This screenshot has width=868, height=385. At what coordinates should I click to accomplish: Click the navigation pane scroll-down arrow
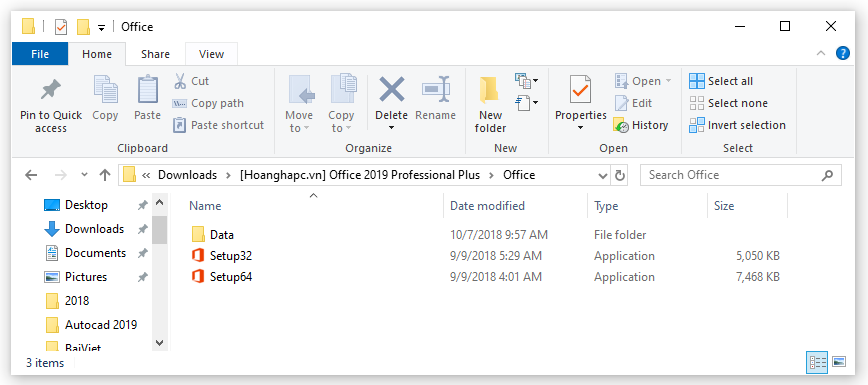[x=159, y=342]
